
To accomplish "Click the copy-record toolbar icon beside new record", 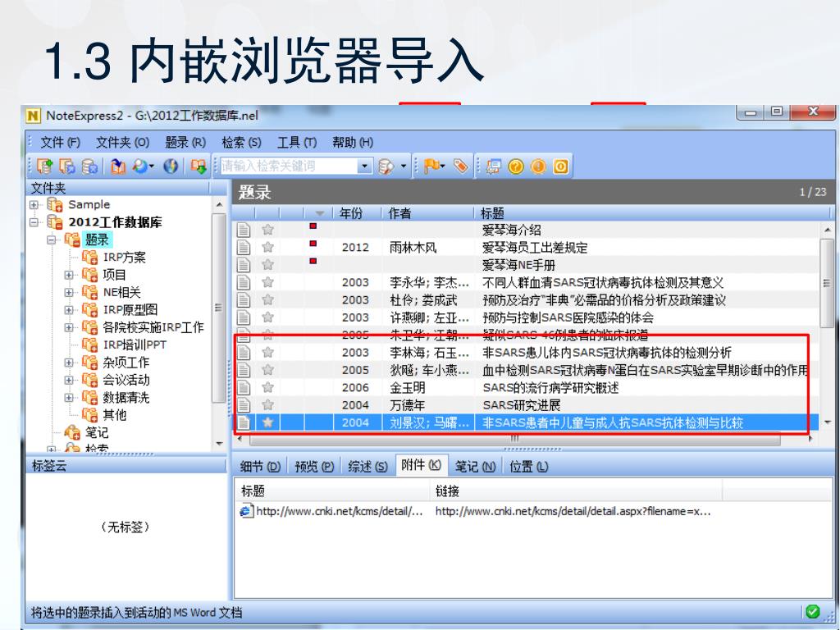I will coord(67,167).
